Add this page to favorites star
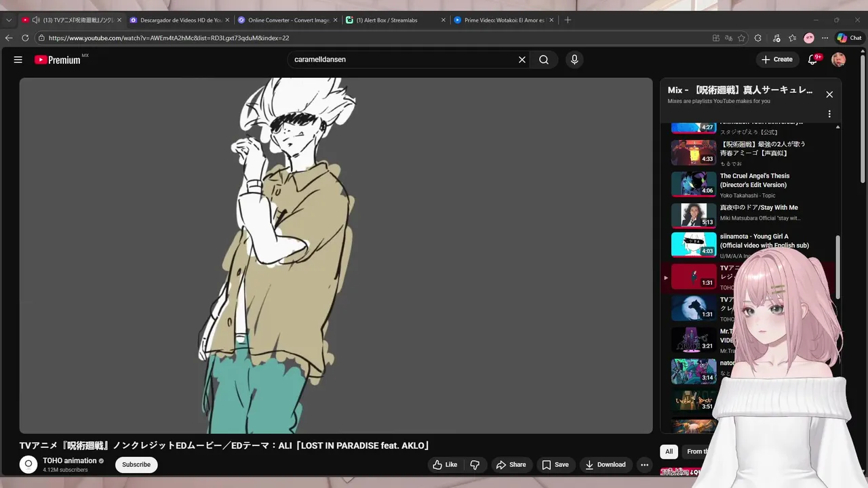868x488 pixels. 742,38
